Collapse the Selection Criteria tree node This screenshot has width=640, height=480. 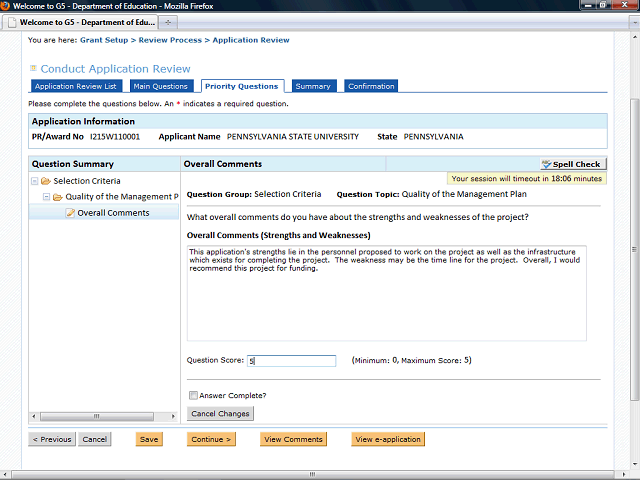point(35,181)
